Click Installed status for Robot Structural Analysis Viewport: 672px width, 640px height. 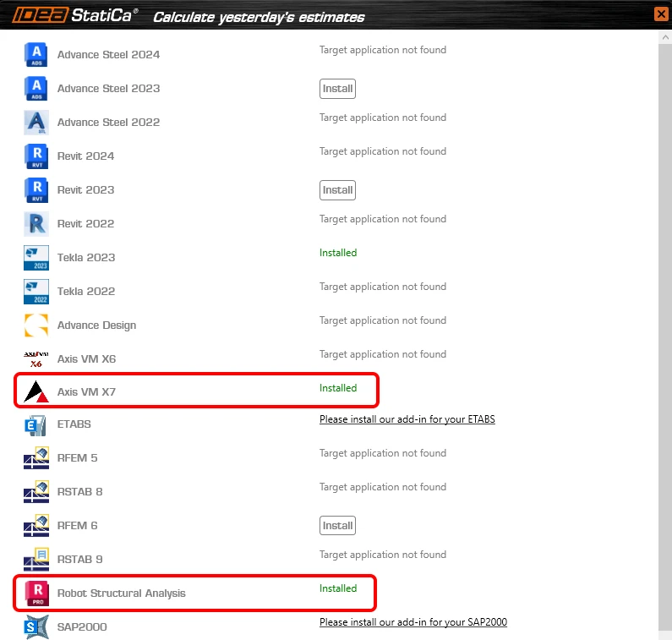338,588
